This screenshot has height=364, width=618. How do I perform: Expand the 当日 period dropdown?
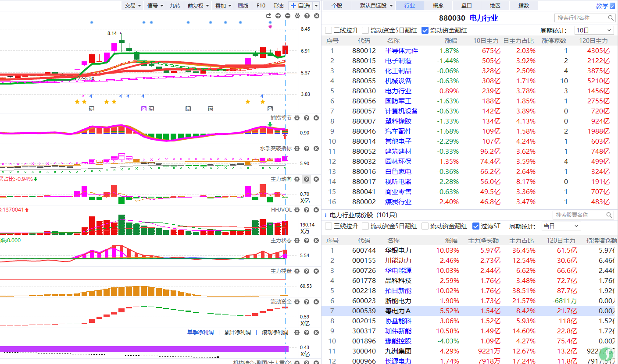tap(561, 226)
